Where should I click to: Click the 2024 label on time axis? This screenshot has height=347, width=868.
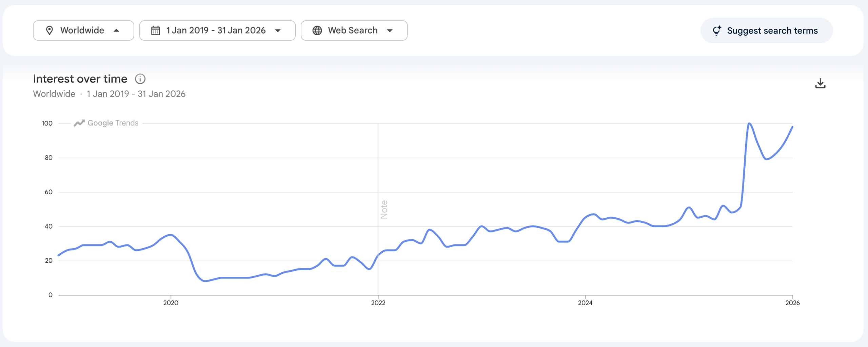click(585, 303)
